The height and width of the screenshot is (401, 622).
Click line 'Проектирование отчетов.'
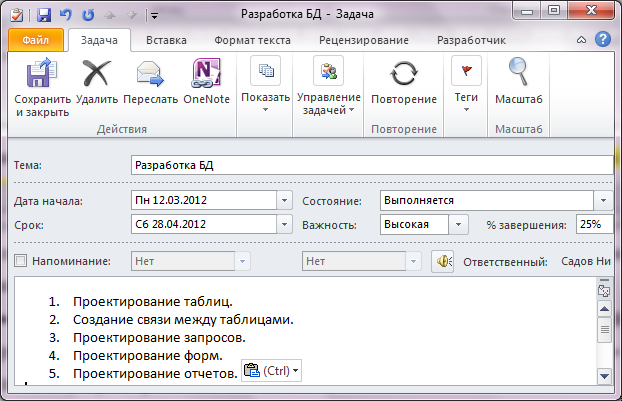coord(155,373)
